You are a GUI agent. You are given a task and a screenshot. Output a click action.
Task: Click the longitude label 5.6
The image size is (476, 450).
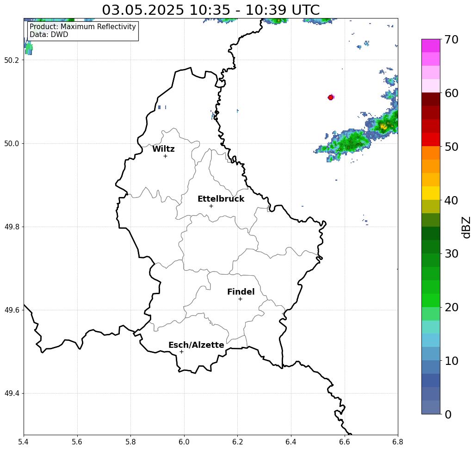click(77, 442)
